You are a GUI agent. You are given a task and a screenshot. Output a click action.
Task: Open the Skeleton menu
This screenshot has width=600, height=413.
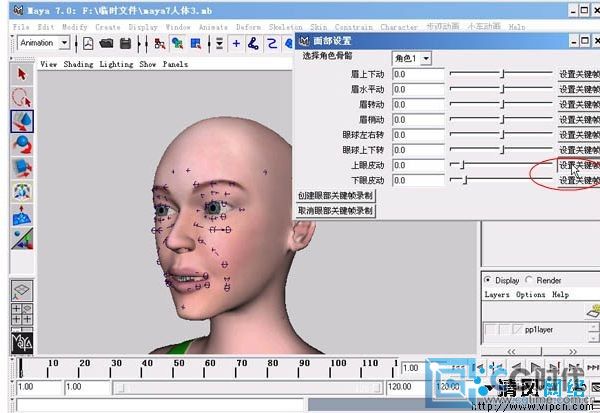[x=285, y=27]
